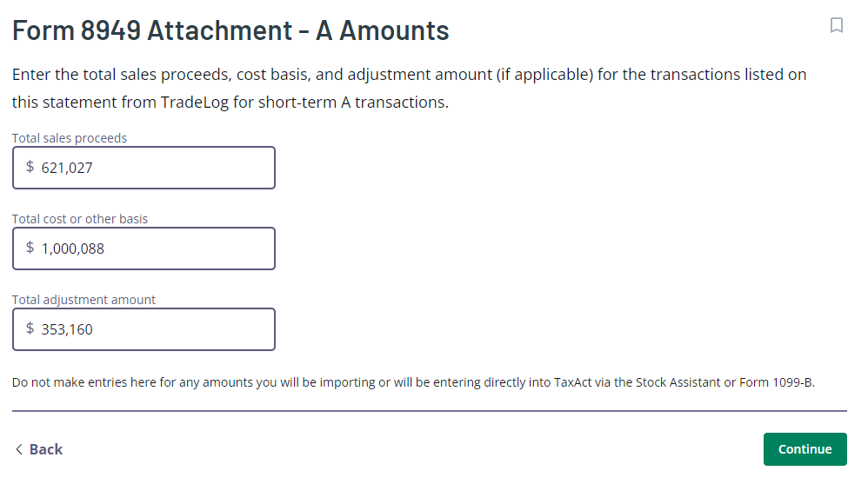868x484 pixels.
Task: Focus the Total sales proceeds input
Action: 144,168
